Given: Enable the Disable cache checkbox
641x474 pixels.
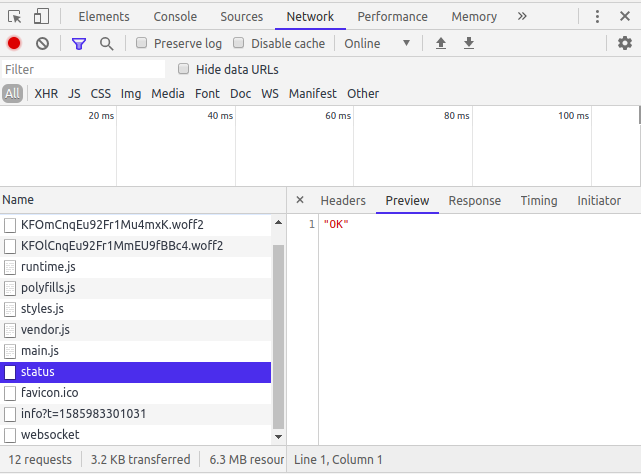Looking at the screenshot, I should tap(238, 43).
